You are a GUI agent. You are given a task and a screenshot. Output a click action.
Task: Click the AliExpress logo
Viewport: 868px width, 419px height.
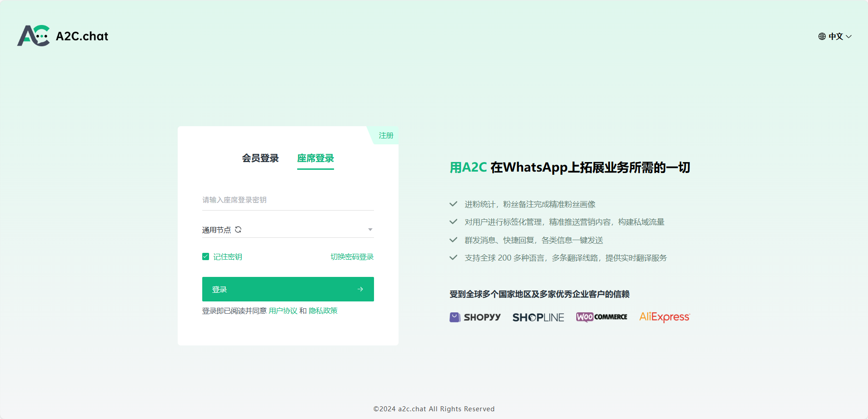(663, 316)
